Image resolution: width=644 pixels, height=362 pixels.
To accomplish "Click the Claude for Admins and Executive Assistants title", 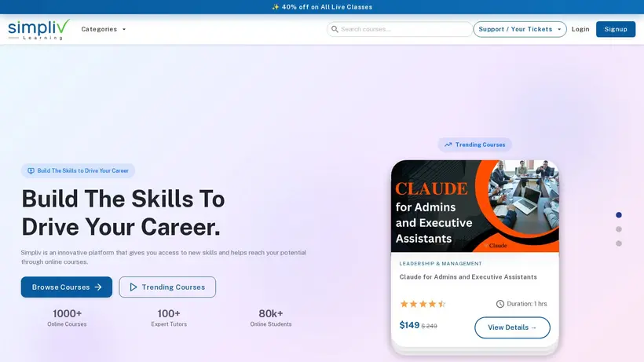I will pyautogui.click(x=468, y=277).
